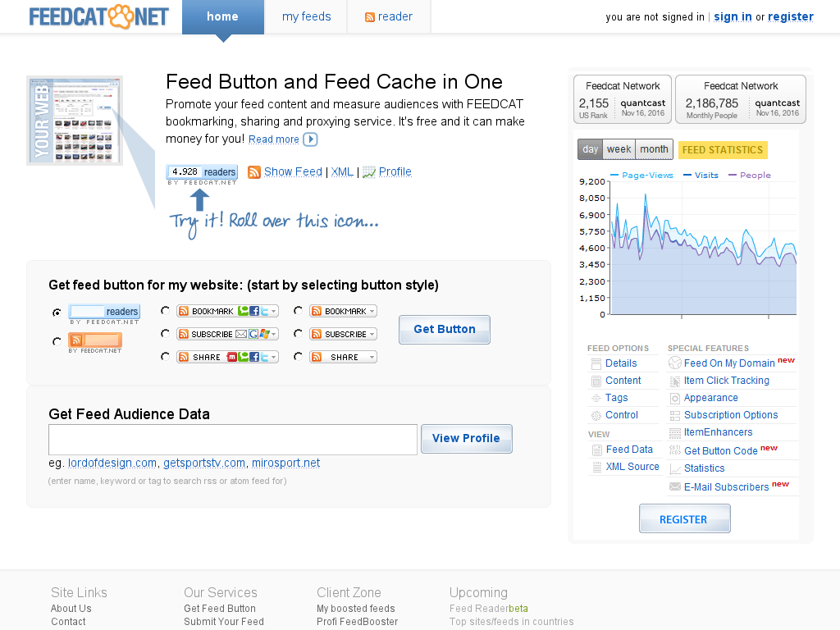Open the SUBSCRIBE with icons dropdown button
840x630 pixels.
point(228,334)
